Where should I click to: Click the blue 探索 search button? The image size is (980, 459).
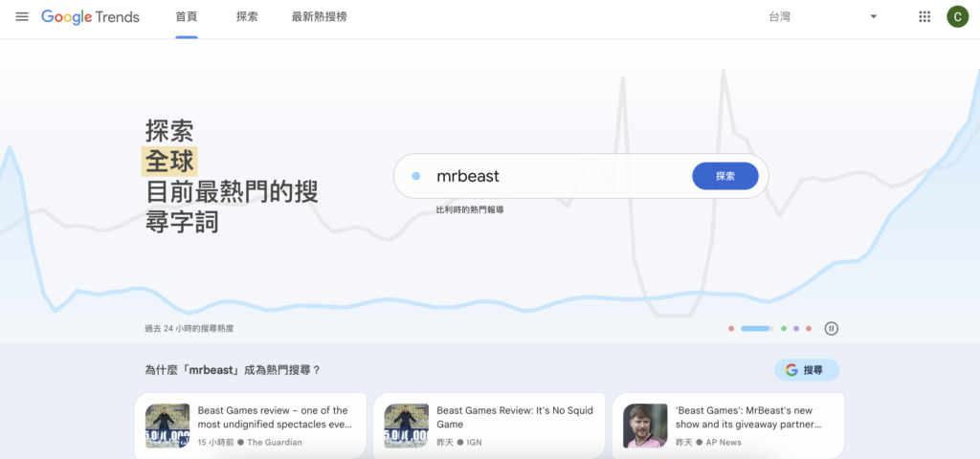pos(725,176)
